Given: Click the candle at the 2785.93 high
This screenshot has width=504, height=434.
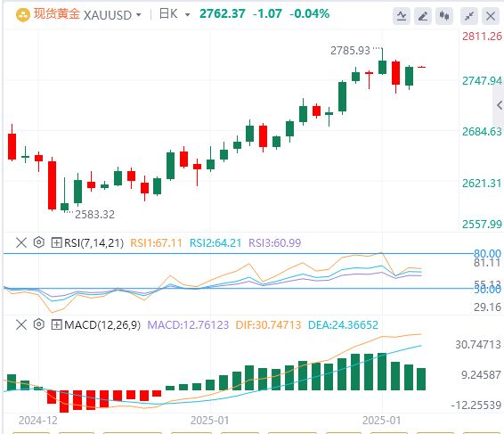Looking at the screenshot, I should tap(382, 61).
